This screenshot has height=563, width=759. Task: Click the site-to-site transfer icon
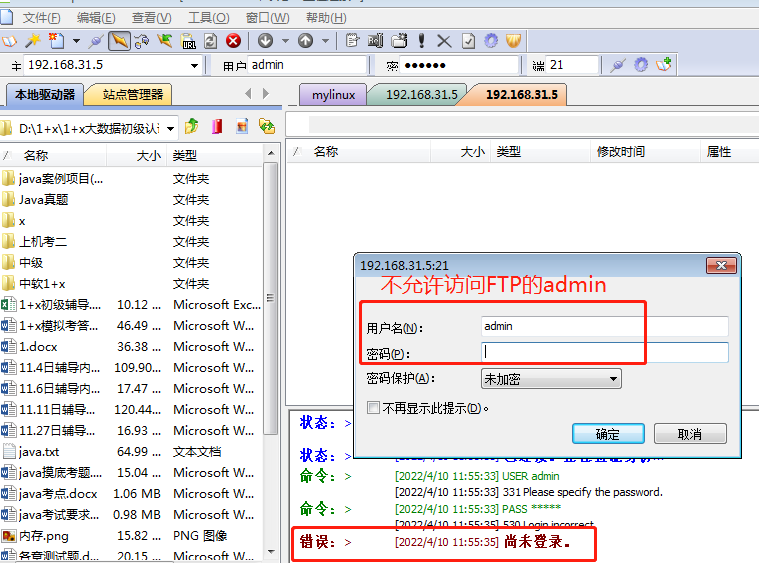pos(142,41)
